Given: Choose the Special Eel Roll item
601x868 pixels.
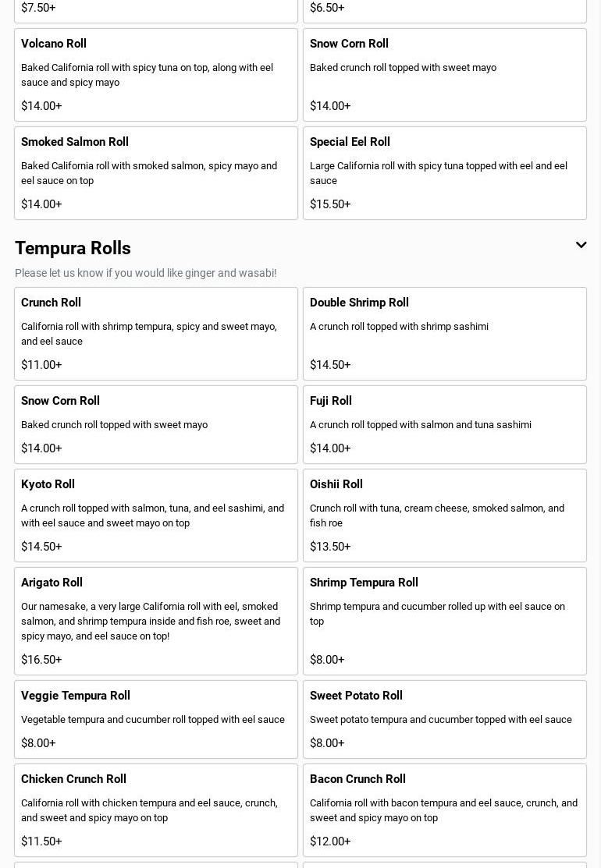Looking at the screenshot, I should point(445,173).
